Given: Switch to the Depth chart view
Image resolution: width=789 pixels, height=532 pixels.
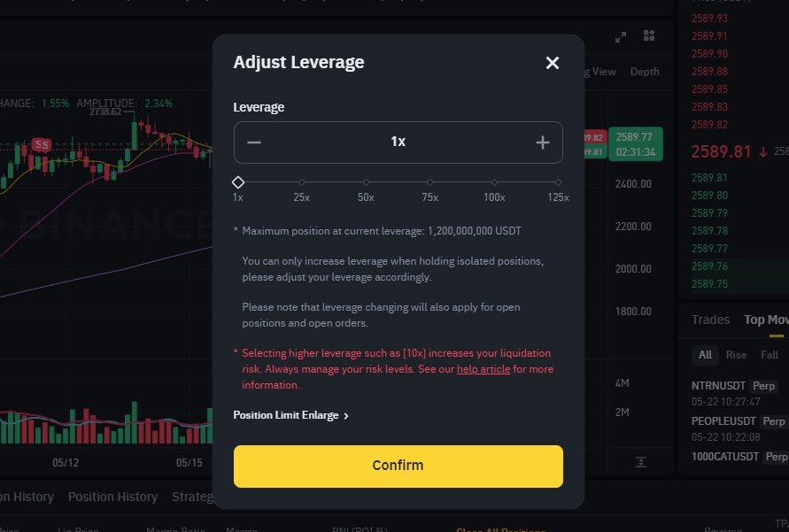Looking at the screenshot, I should [645, 72].
